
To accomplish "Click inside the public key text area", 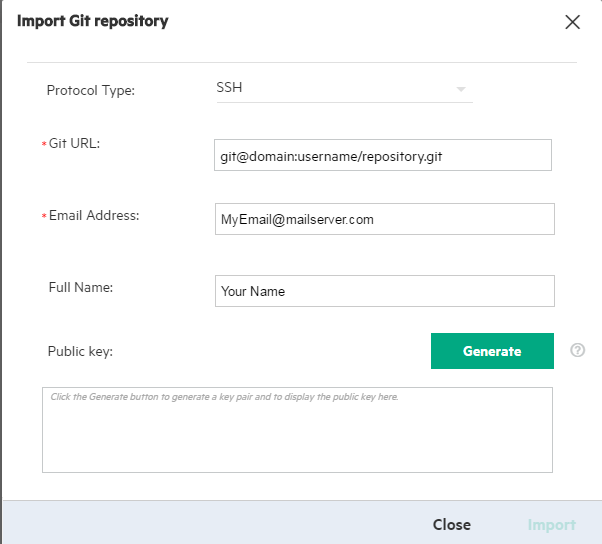I will pyautogui.click(x=297, y=435).
